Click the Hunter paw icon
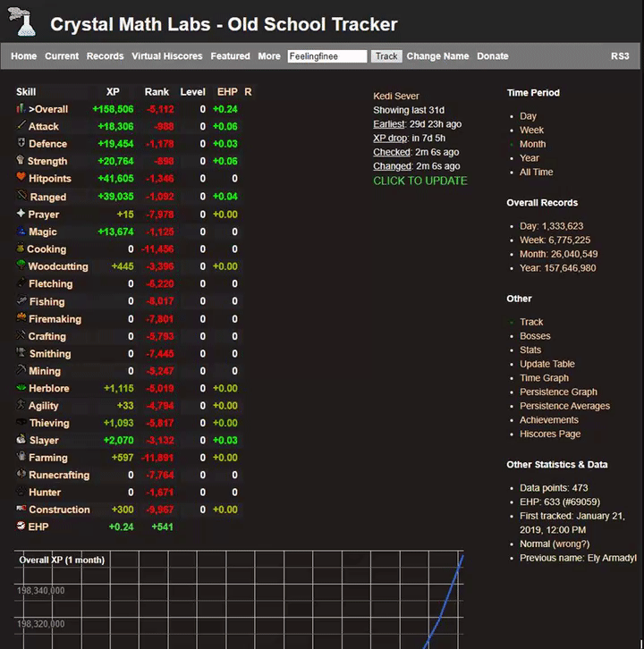The image size is (644, 649). (21, 492)
